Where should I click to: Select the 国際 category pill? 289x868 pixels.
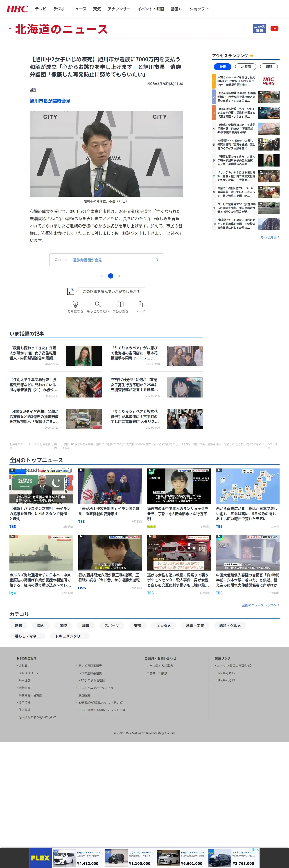pyautogui.click(x=63, y=626)
